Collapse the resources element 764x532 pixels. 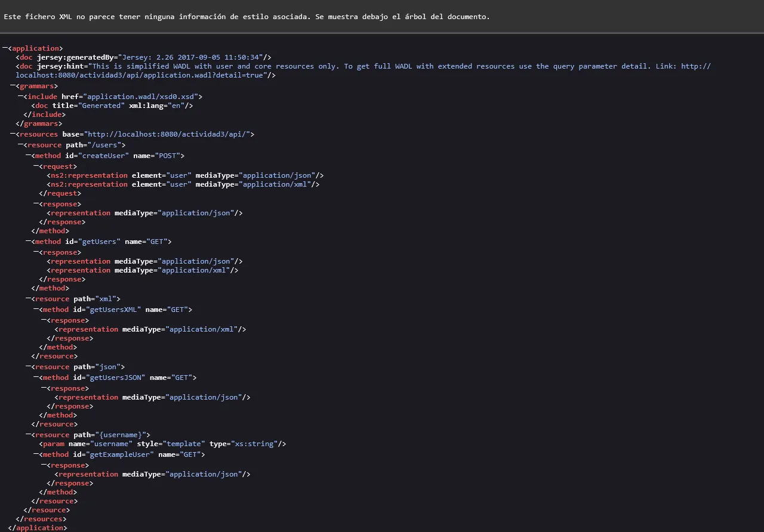13,134
